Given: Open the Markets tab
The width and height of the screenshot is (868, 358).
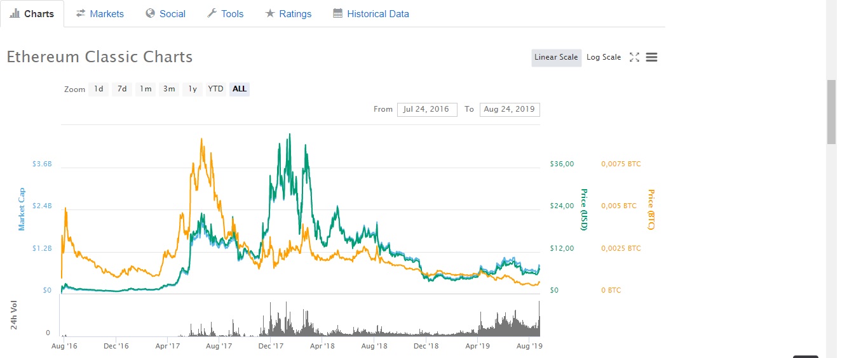Looking at the screenshot, I should click(107, 13).
